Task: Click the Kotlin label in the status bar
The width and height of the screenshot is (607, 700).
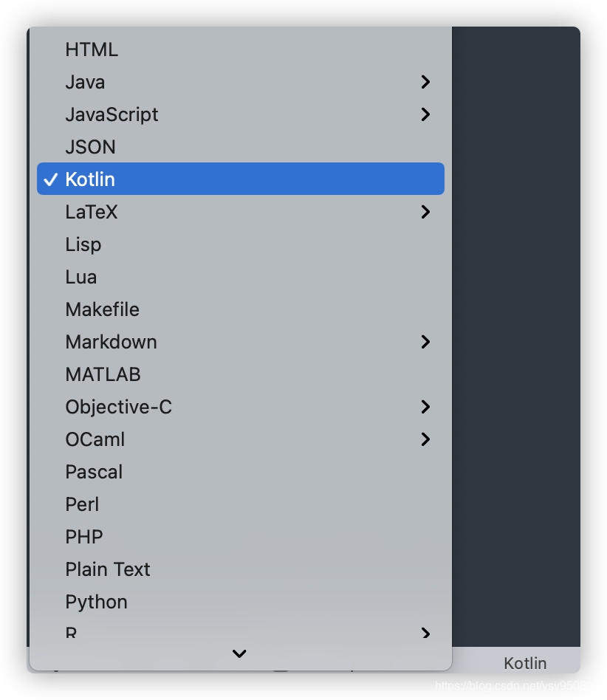Action: [x=524, y=663]
